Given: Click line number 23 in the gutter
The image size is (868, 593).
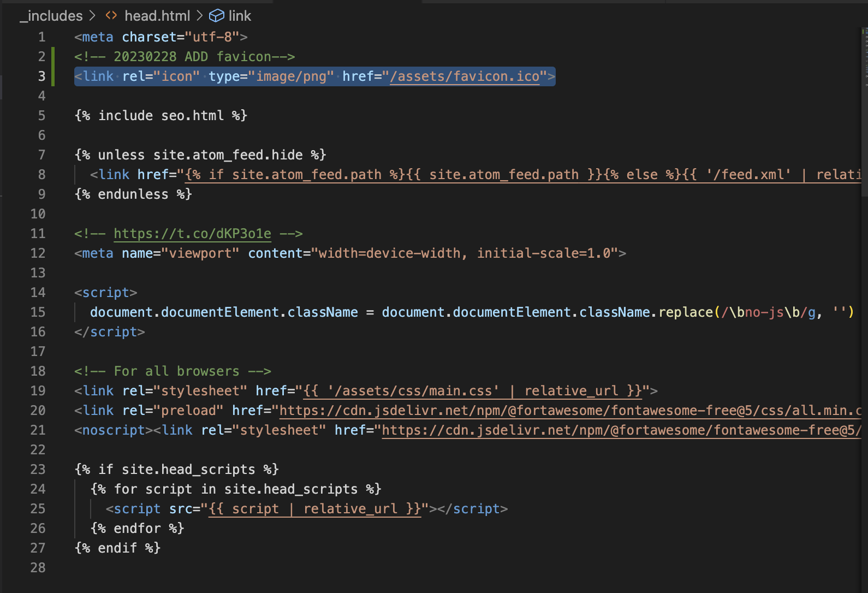Looking at the screenshot, I should (38, 470).
